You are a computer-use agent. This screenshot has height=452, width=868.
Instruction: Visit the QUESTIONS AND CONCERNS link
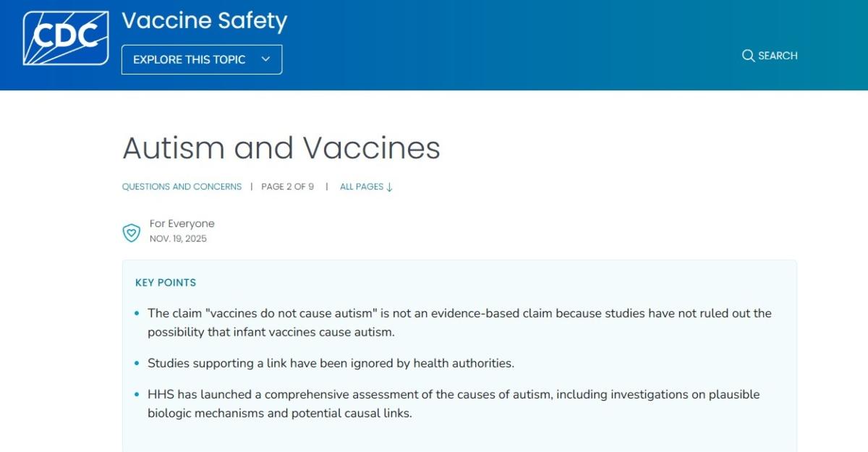(181, 187)
